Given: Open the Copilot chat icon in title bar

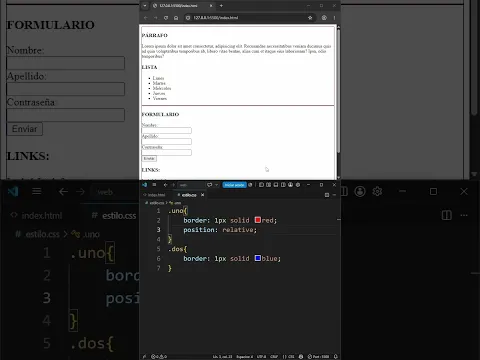Looking at the screenshot, I should click(x=209, y=185).
